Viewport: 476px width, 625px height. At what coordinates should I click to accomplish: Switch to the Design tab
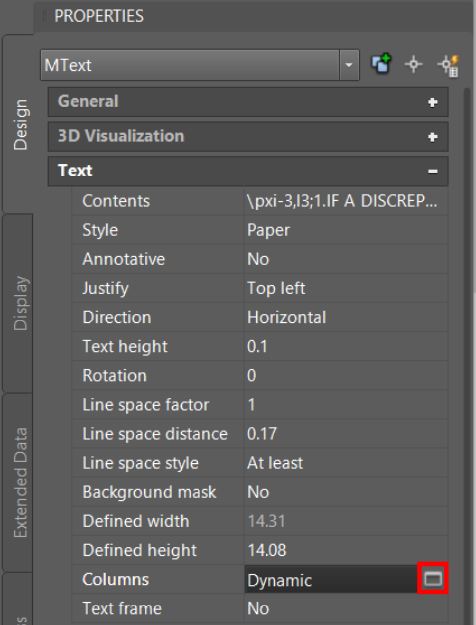(19, 124)
